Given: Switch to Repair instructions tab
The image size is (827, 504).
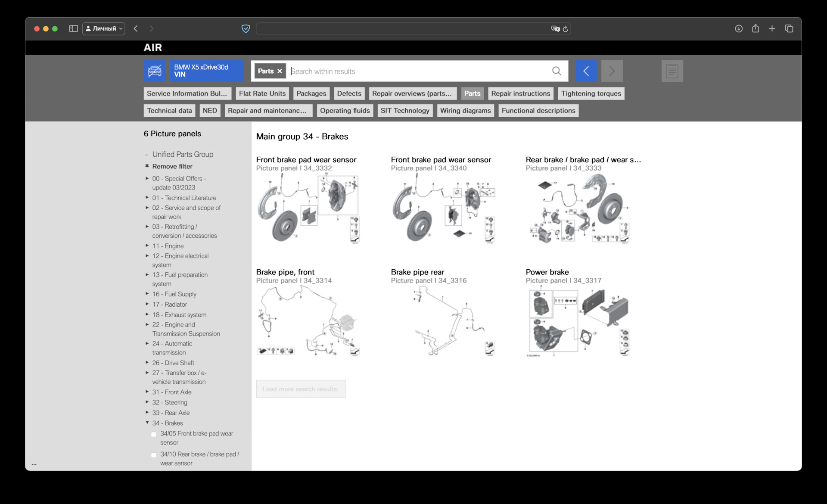Looking at the screenshot, I should point(520,93).
